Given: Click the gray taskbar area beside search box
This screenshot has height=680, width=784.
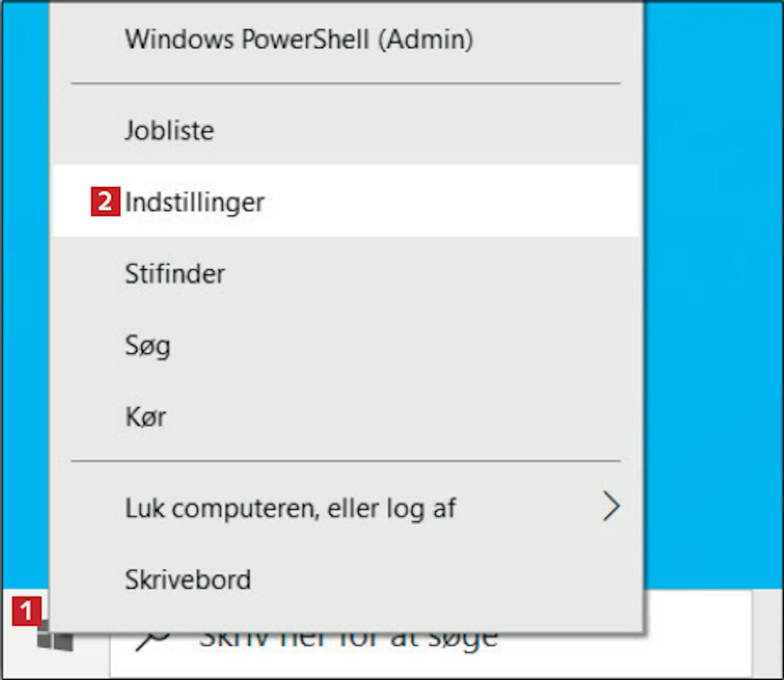Looking at the screenshot, I should pyautogui.click(x=767, y=633).
